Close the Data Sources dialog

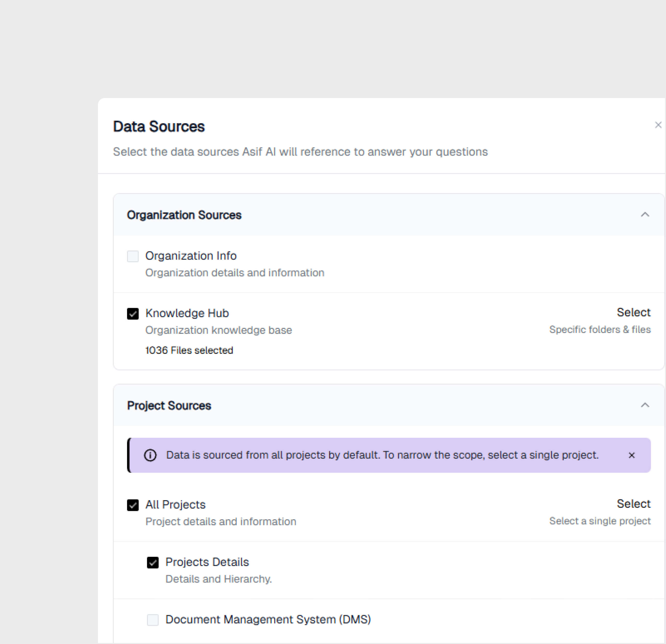click(658, 125)
